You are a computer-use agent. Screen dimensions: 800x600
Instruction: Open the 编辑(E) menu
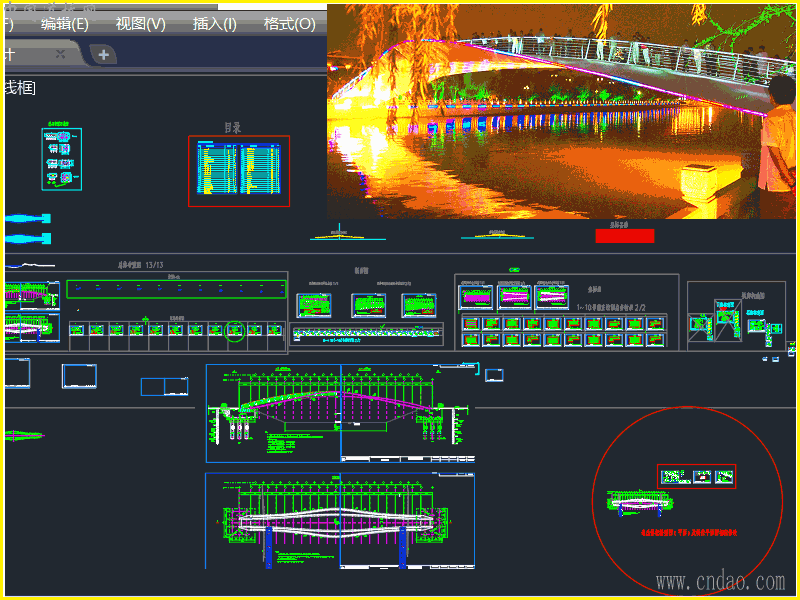pos(65,24)
